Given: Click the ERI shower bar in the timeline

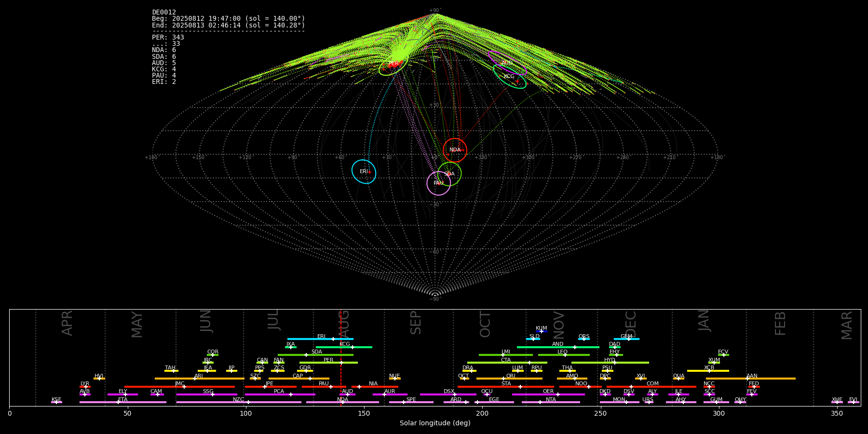Looking at the screenshot, I should pyautogui.click(x=320, y=339).
